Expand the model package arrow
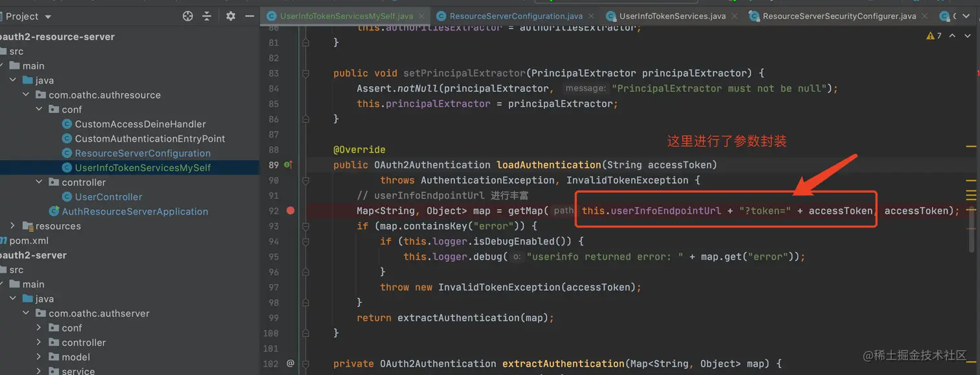The width and height of the screenshot is (980, 375). pyautogui.click(x=39, y=357)
